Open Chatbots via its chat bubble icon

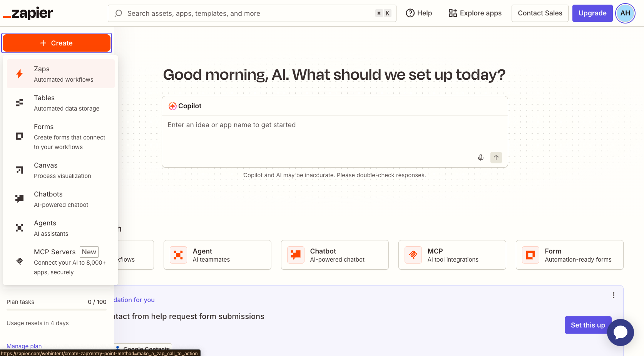19,198
